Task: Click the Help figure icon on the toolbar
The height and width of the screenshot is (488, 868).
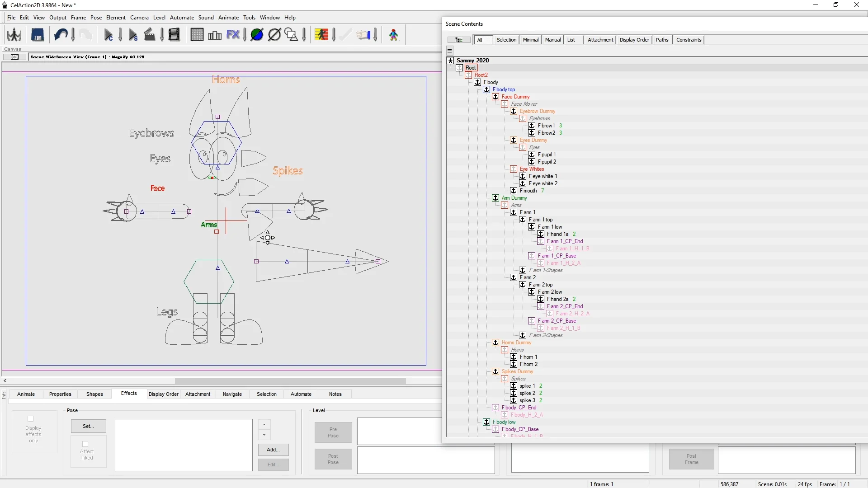Action: (393, 34)
